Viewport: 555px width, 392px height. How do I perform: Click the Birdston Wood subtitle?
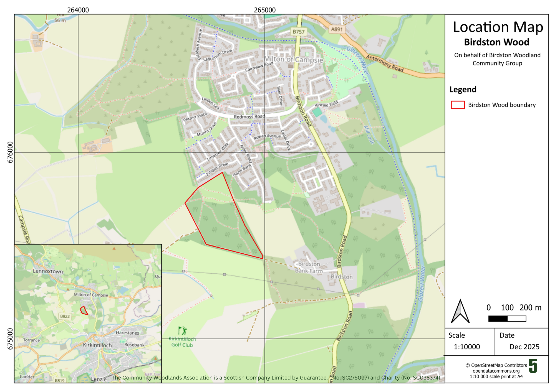click(x=496, y=42)
